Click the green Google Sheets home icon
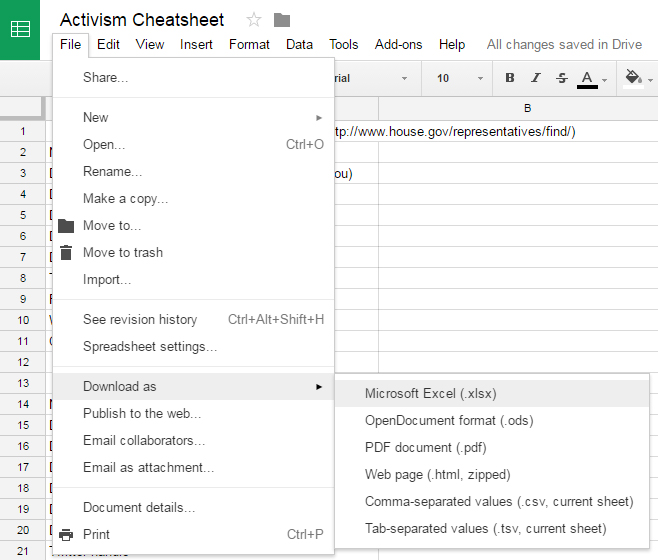Viewport: 658px width, 560px height. (x=20, y=29)
